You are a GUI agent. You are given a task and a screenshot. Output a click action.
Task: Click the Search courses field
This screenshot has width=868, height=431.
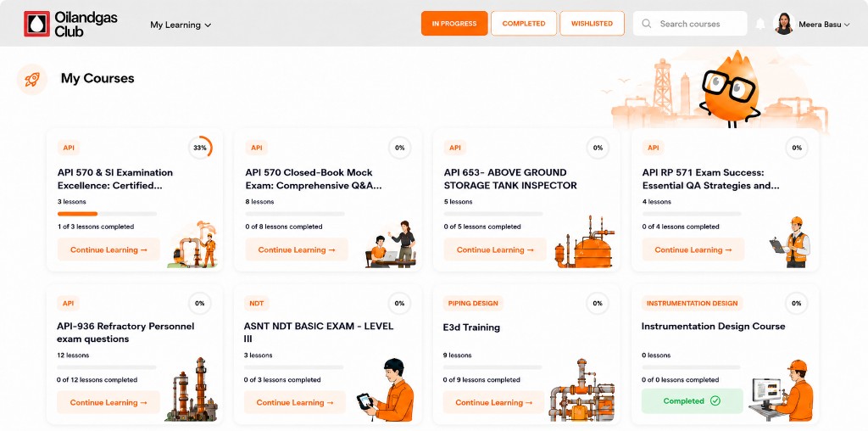pos(690,24)
